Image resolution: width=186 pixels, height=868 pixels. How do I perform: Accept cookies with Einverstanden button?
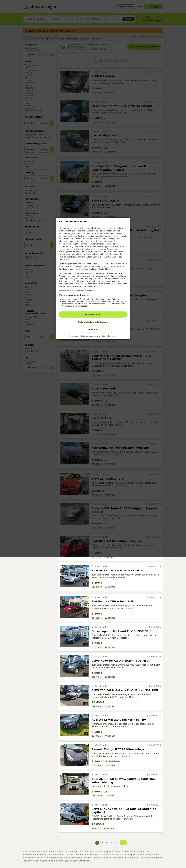93,314
